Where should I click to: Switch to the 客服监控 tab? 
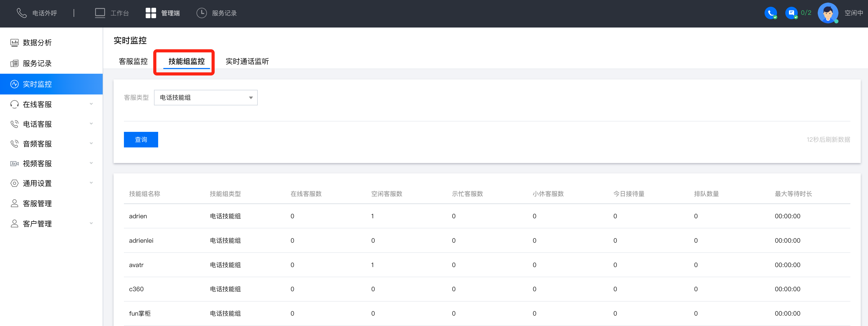tap(133, 62)
